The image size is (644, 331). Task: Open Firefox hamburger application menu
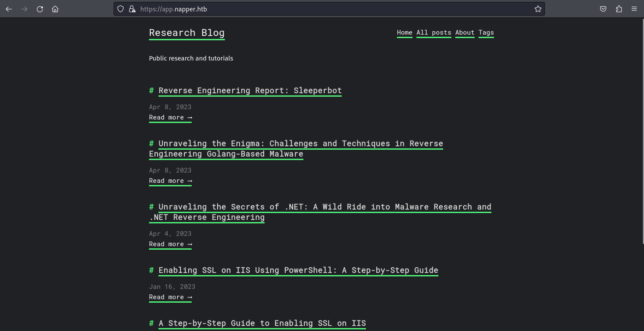(634, 9)
